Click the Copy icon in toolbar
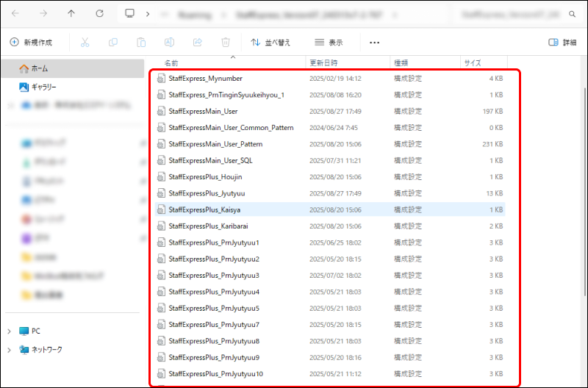This screenshot has width=588, height=388. 113,43
